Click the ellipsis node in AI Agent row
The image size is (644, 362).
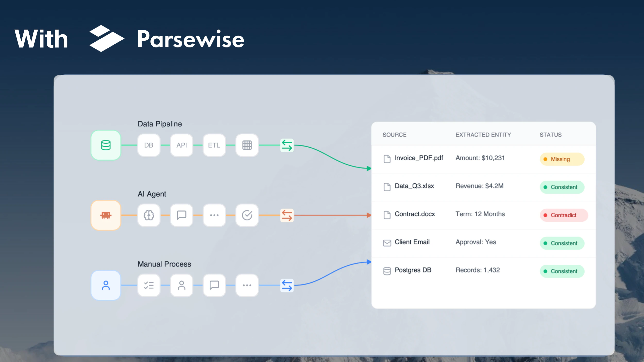[214, 215]
